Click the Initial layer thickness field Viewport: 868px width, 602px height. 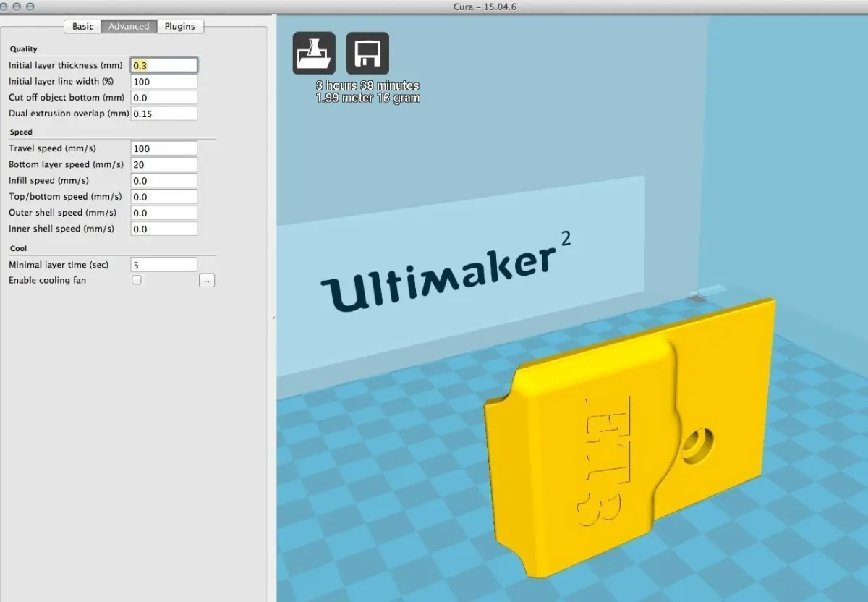pyautogui.click(x=164, y=65)
